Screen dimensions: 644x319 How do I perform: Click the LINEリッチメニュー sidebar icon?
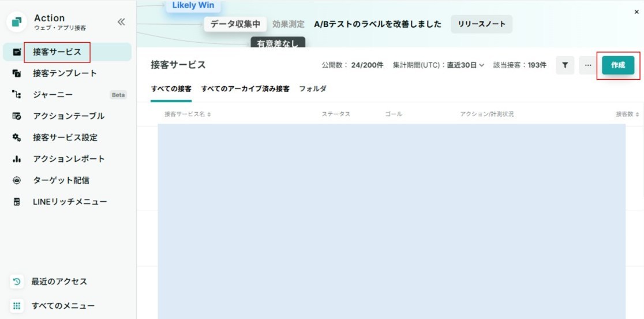coord(17,202)
